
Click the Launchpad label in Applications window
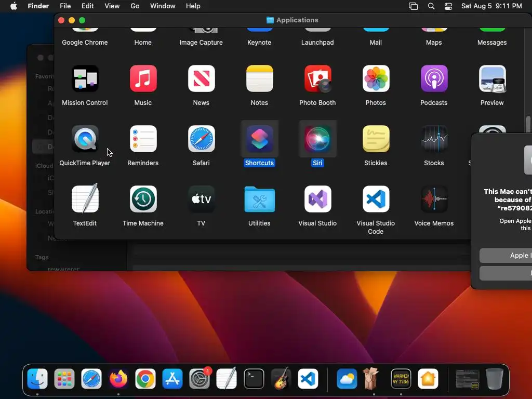click(317, 43)
